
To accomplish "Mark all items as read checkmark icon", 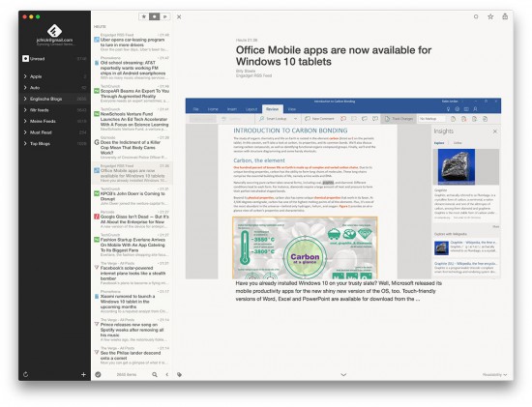I will [x=98, y=374].
